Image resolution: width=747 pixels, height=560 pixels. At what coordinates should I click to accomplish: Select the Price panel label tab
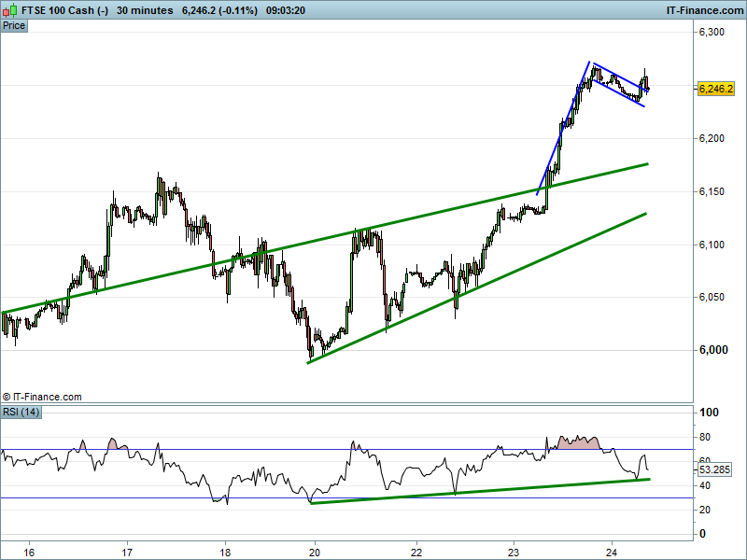coord(14,25)
